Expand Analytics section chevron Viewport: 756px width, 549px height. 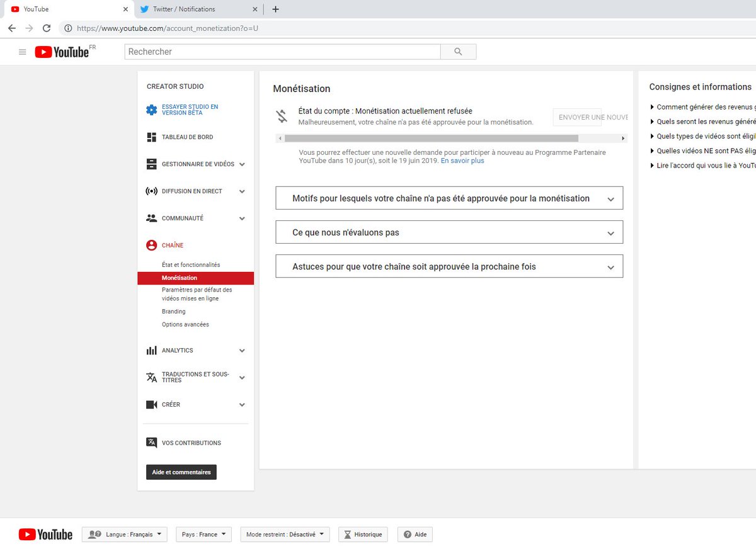coord(242,351)
